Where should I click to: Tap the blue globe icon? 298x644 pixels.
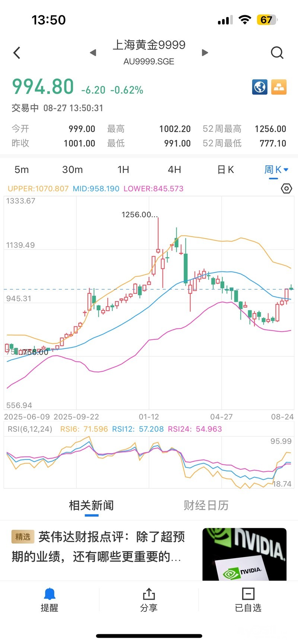(260, 87)
